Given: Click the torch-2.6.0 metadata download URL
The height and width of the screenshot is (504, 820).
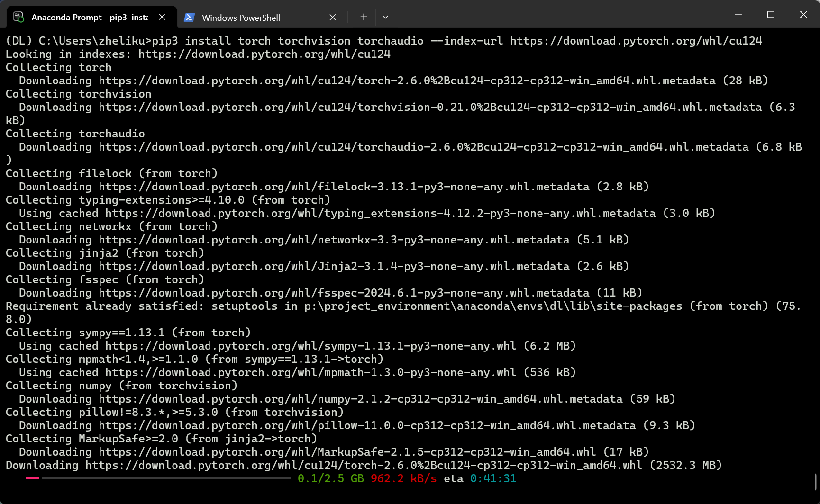Looking at the screenshot, I should point(407,81).
